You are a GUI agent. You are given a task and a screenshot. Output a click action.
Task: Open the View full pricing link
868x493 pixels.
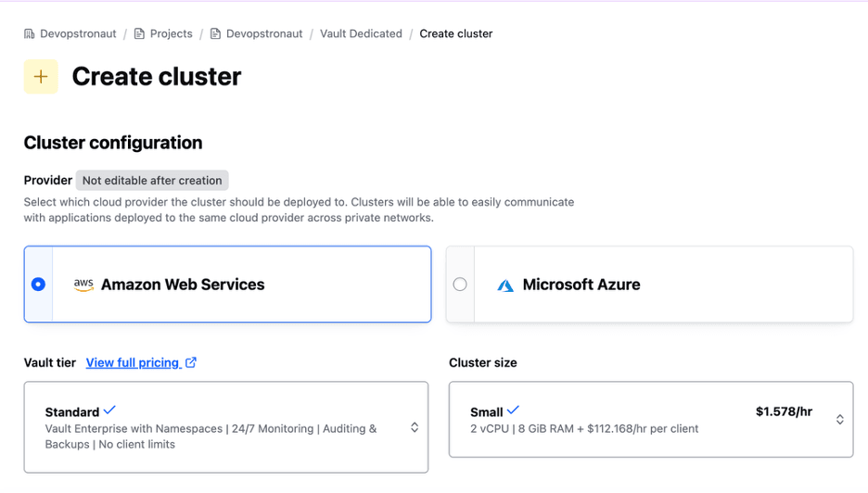133,362
